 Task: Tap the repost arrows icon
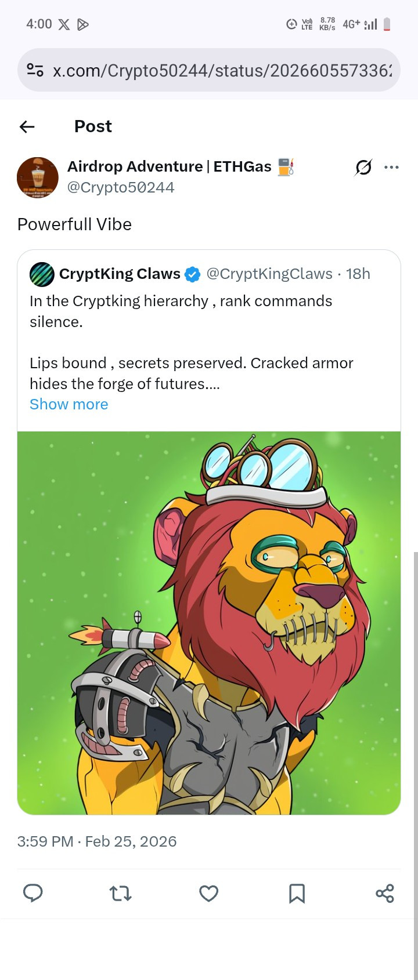click(x=121, y=894)
